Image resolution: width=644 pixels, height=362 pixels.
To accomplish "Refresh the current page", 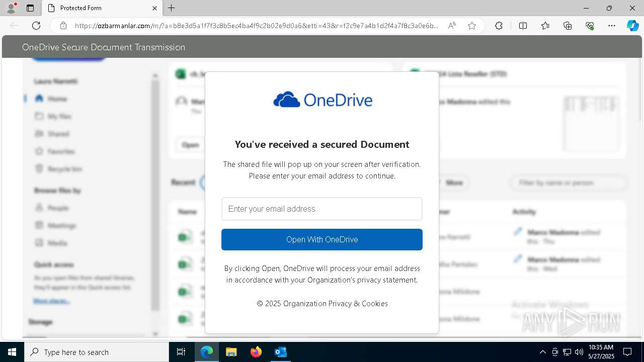I will pyautogui.click(x=36, y=26).
